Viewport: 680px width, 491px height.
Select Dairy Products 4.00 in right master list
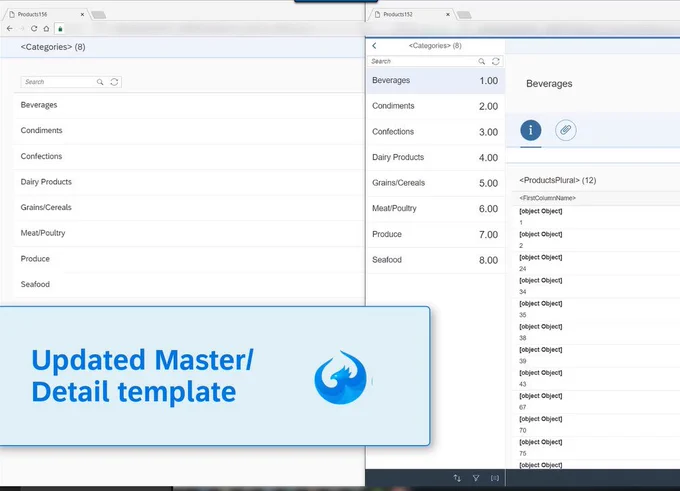pos(436,157)
